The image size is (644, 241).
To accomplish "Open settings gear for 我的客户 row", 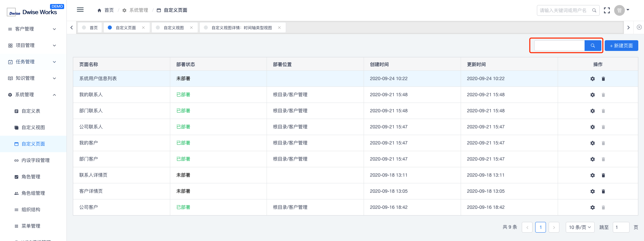I will [x=593, y=143].
